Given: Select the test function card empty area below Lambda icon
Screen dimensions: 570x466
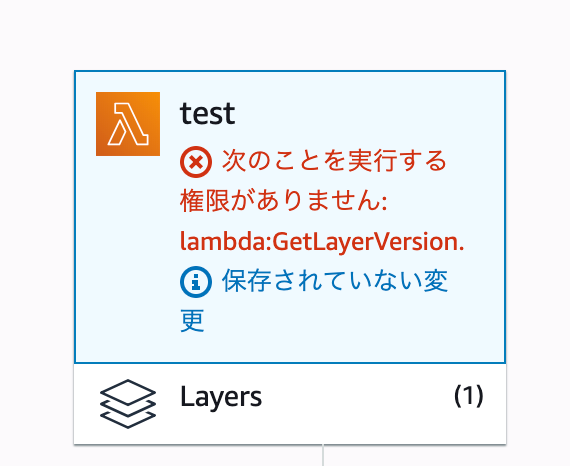Looking at the screenshot, I should pyautogui.click(x=127, y=254).
